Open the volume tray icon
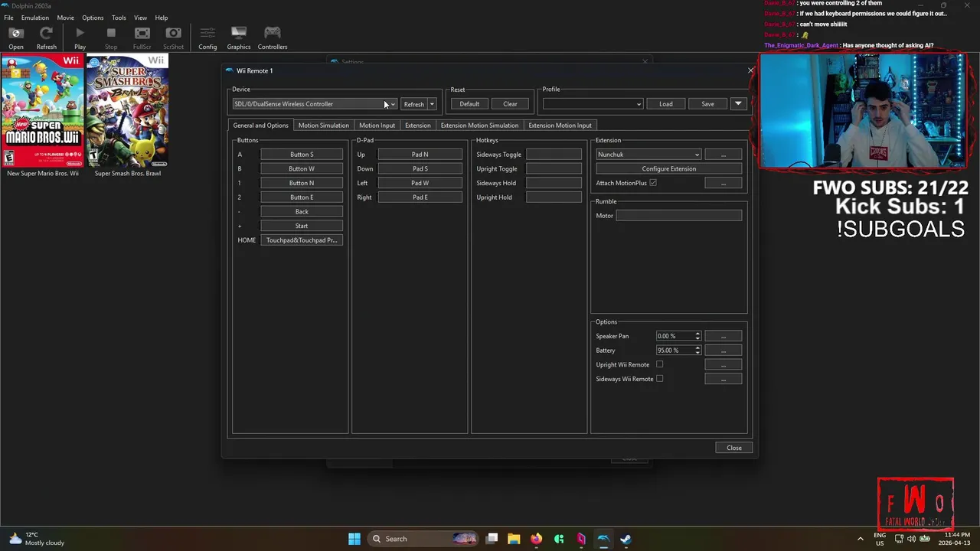980x551 pixels. pos(911,539)
